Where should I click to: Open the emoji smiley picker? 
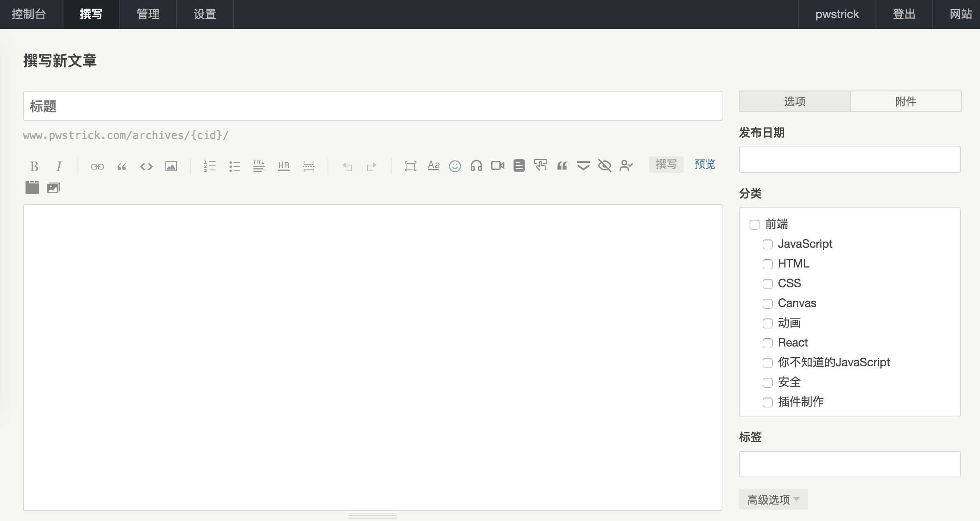coord(455,166)
